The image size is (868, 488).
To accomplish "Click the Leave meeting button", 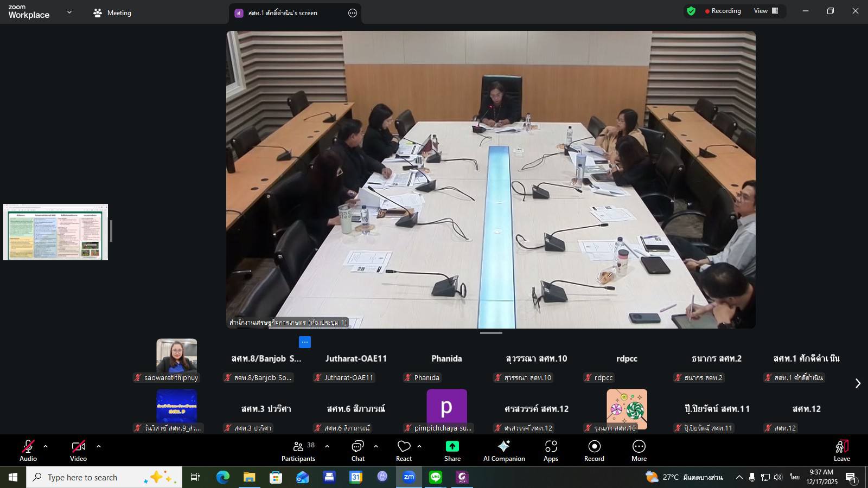I will point(841,451).
